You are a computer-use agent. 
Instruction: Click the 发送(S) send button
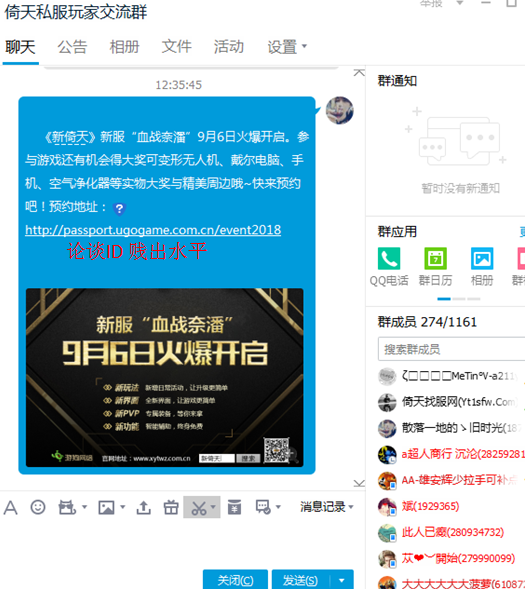tap(301, 580)
